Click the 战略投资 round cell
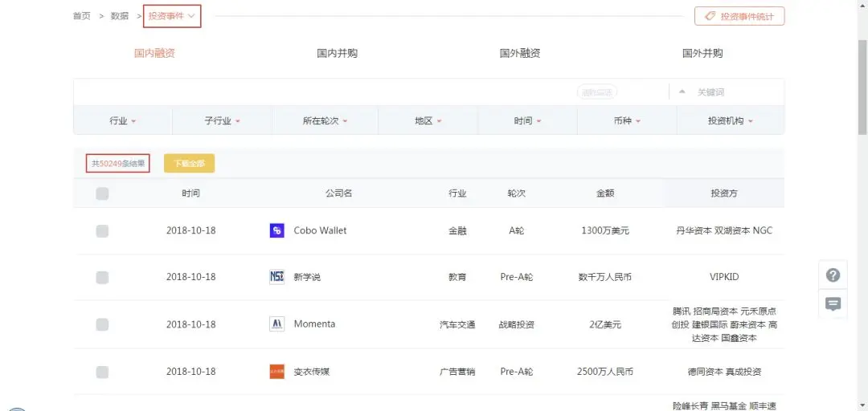Image resolution: width=868 pixels, height=411 pixels. [517, 325]
